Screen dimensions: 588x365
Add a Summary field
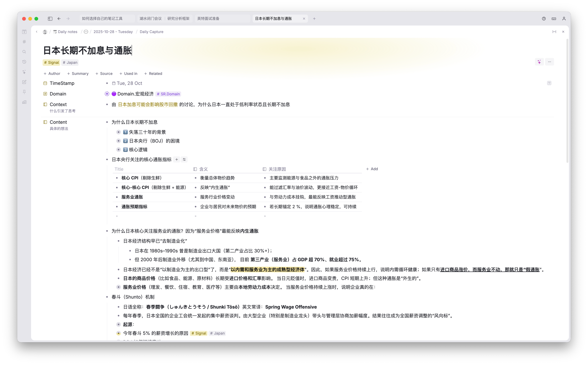(x=78, y=74)
